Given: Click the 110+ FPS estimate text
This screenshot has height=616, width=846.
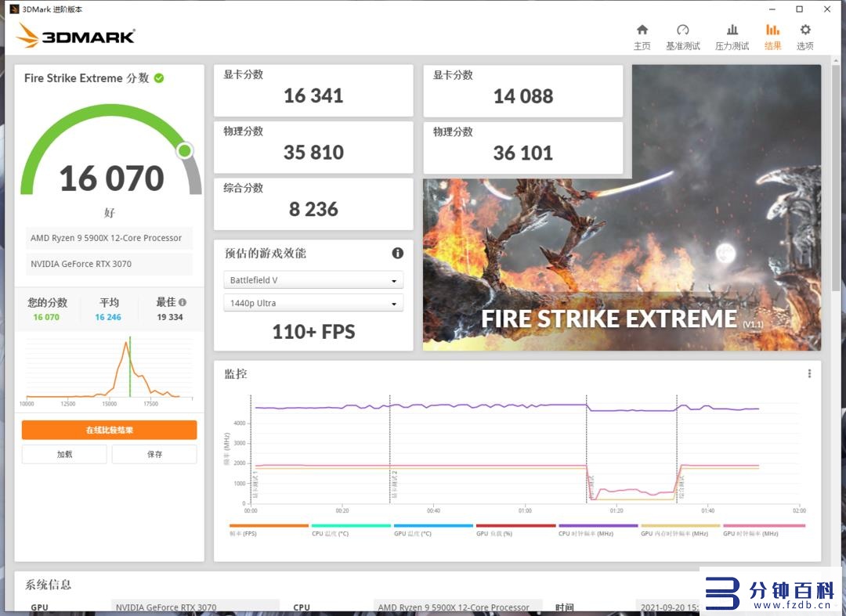Looking at the screenshot, I should [x=313, y=331].
